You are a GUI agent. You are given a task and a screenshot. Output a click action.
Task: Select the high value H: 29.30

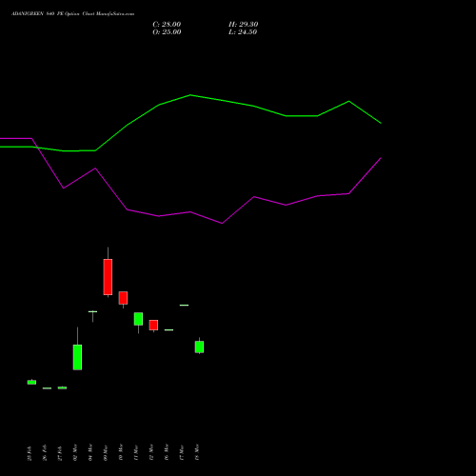(244, 25)
